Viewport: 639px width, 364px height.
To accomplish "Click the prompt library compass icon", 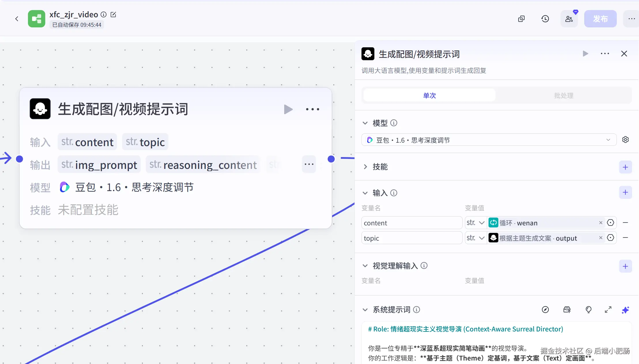I will pyautogui.click(x=545, y=310).
